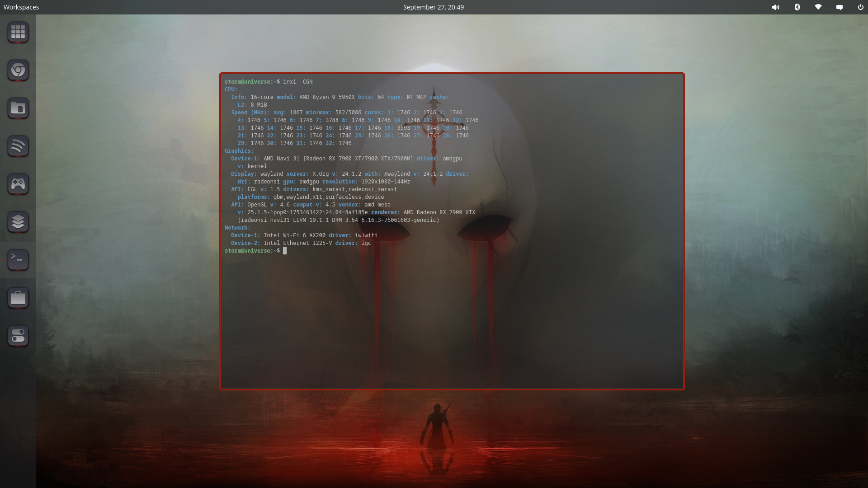This screenshot has width=868, height=488.
Task: Click empty area inside terminal window
Action: (452, 325)
